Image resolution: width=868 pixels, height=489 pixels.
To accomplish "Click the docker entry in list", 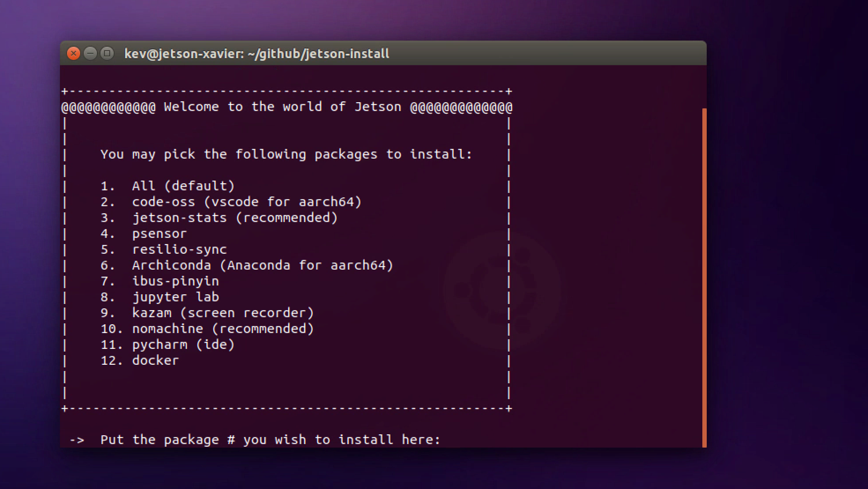I will (x=156, y=360).
